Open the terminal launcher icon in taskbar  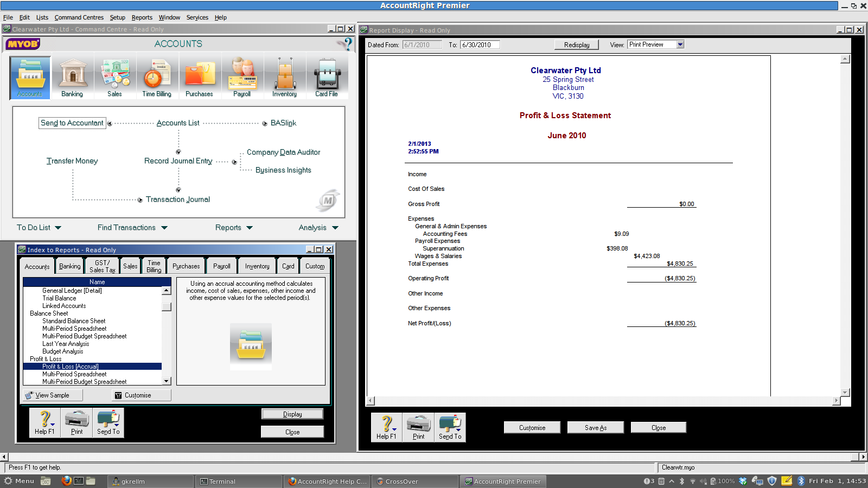click(x=79, y=481)
